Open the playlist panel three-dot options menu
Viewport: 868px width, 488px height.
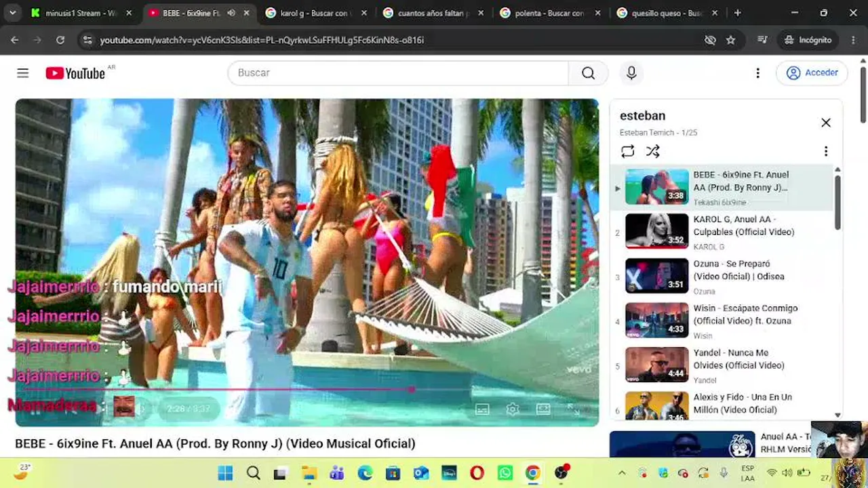click(x=825, y=151)
